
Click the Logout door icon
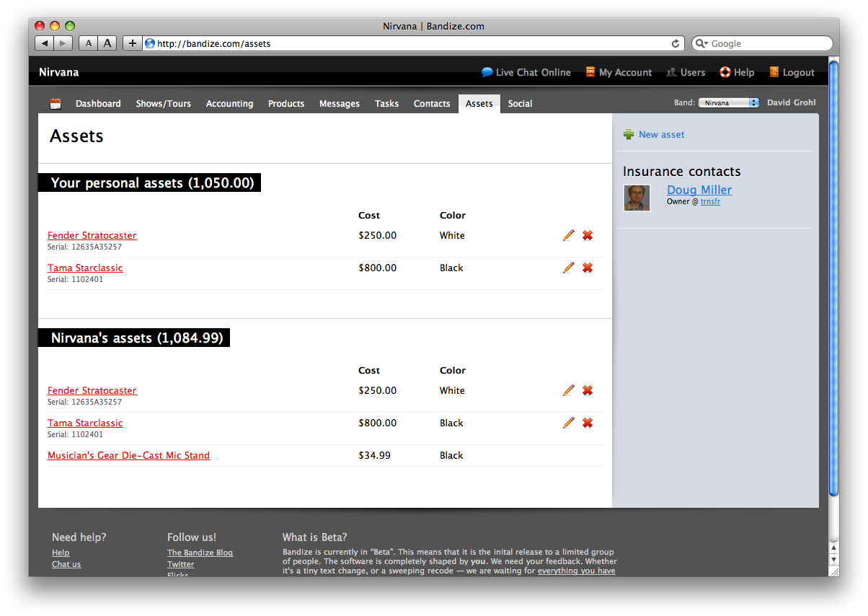[774, 72]
